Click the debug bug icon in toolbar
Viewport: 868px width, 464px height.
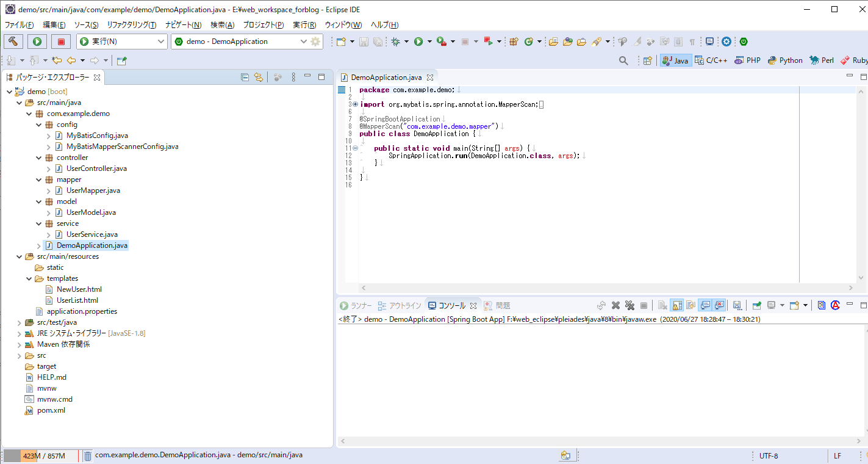click(396, 42)
